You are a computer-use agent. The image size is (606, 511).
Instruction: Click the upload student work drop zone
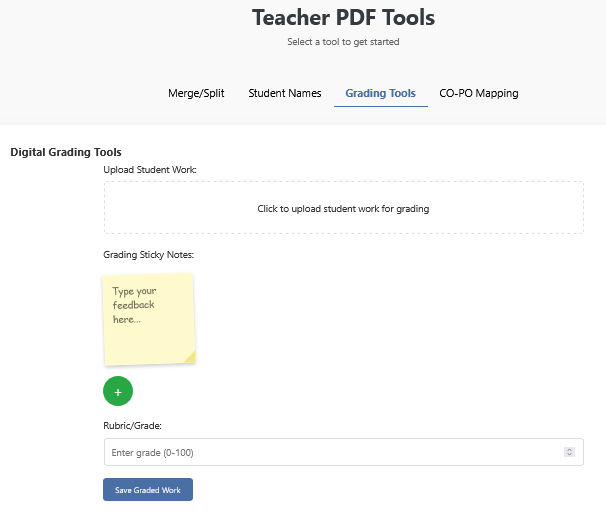(343, 208)
